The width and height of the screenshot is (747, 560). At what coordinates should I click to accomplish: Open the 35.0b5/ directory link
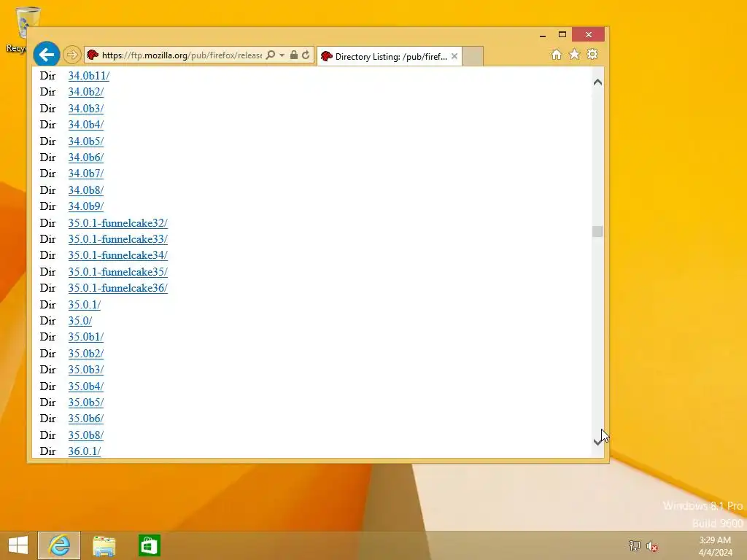tap(86, 402)
